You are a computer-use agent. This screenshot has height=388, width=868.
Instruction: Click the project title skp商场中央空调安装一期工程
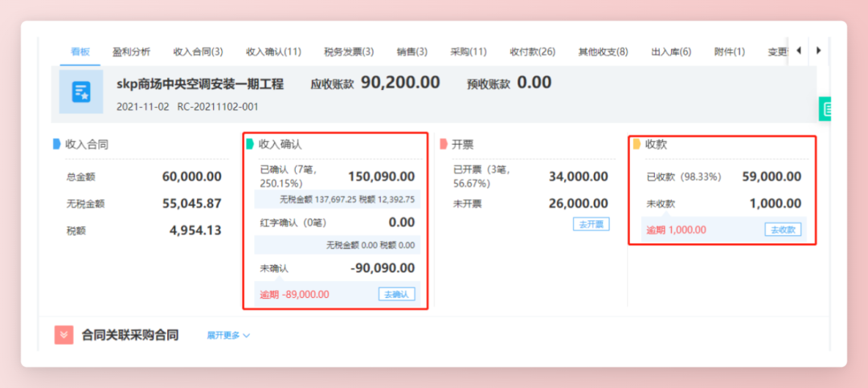(x=200, y=84)
